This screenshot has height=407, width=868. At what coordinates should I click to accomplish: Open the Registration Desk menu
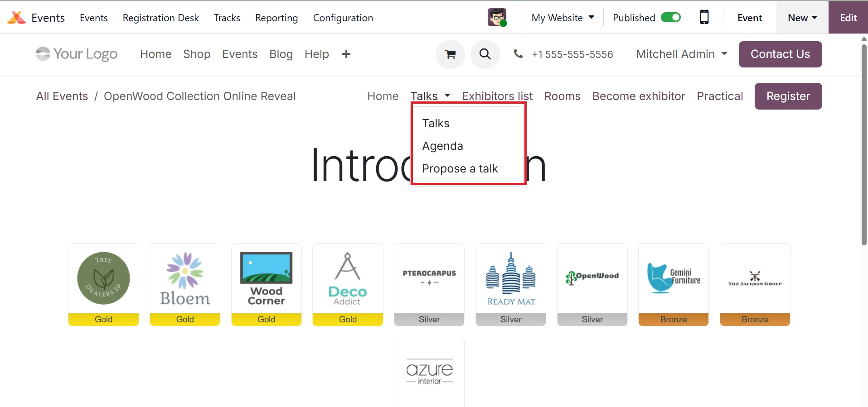coord(161,18)
